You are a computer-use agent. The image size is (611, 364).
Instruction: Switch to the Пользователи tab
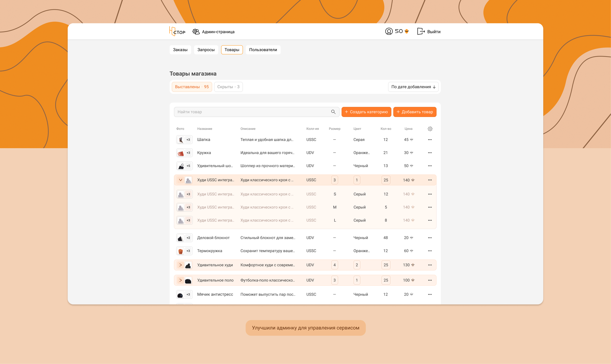tap(263, 50)
